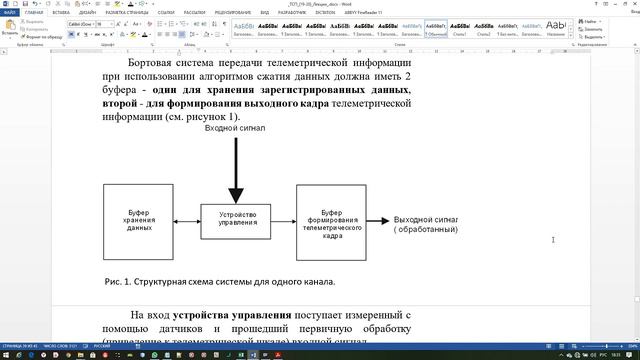Click Заменить (Replace) button
This screenshot has width=640, height=360.
coord(591,29)
